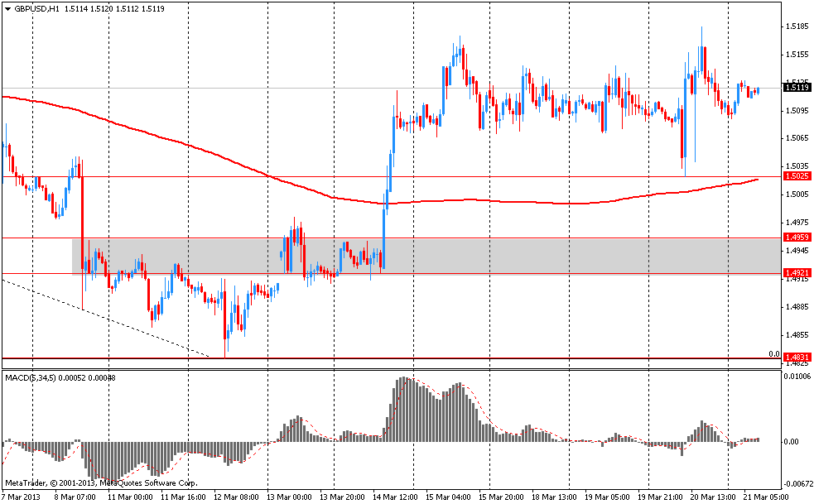Click the 0.0 Fibonacci level label
814x504 pixels.
click(774, 354)
